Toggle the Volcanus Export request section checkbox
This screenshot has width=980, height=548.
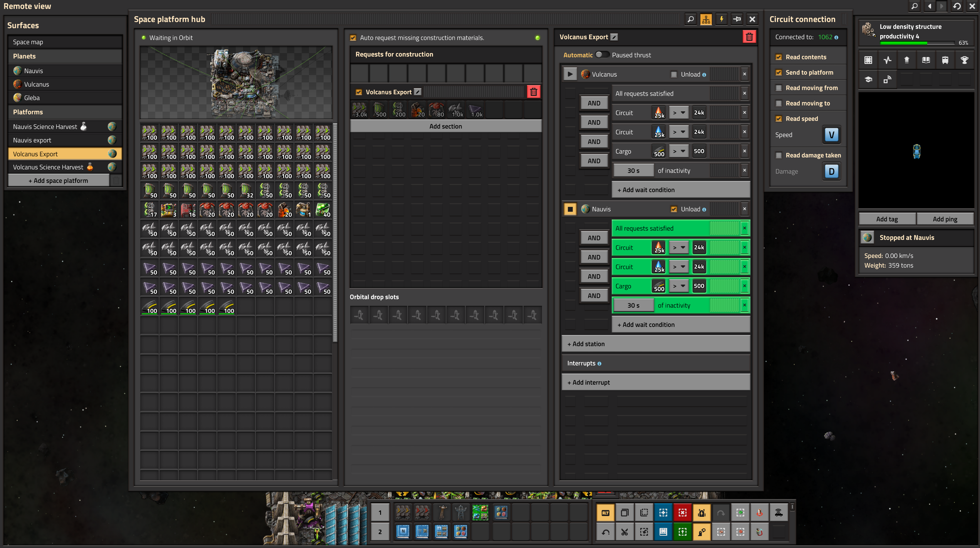click(x=359, y=92)
